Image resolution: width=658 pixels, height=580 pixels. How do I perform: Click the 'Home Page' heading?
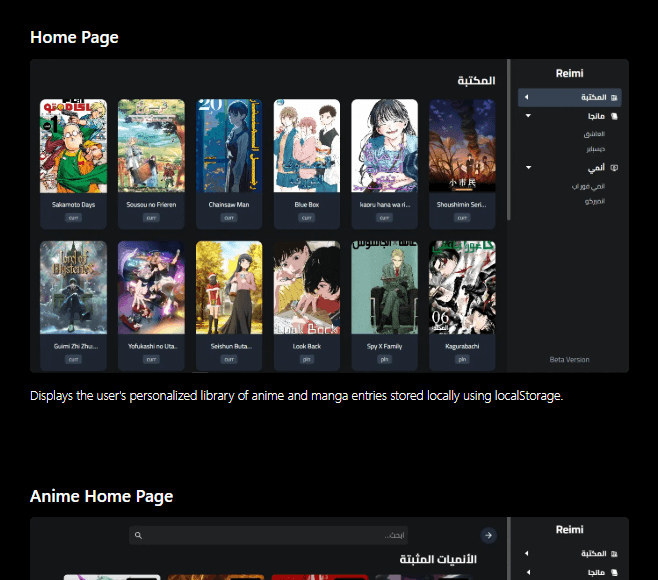point(74,37)
